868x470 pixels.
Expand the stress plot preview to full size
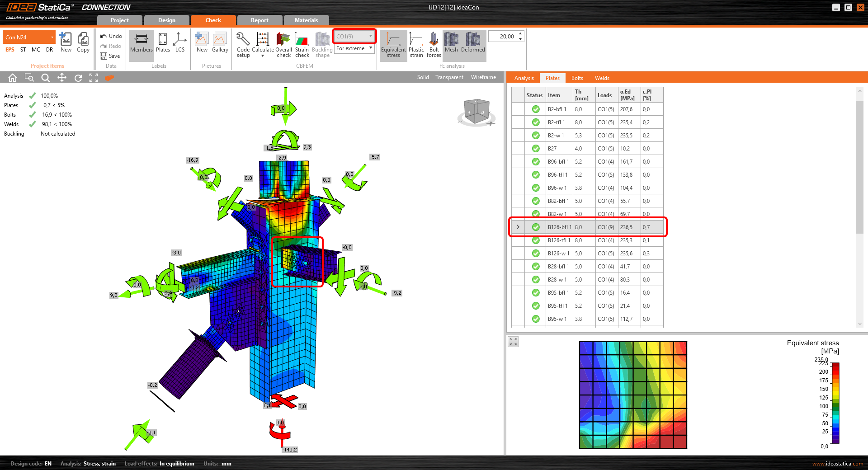(513, 342)
